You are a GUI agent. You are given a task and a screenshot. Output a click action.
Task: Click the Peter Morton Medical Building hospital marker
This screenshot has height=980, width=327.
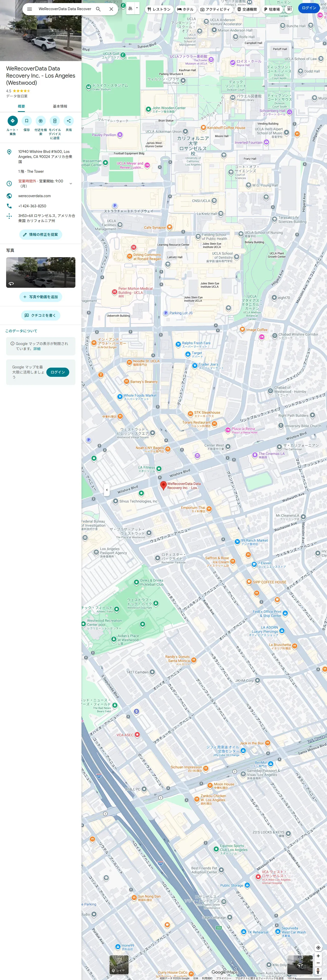(114, 292)
